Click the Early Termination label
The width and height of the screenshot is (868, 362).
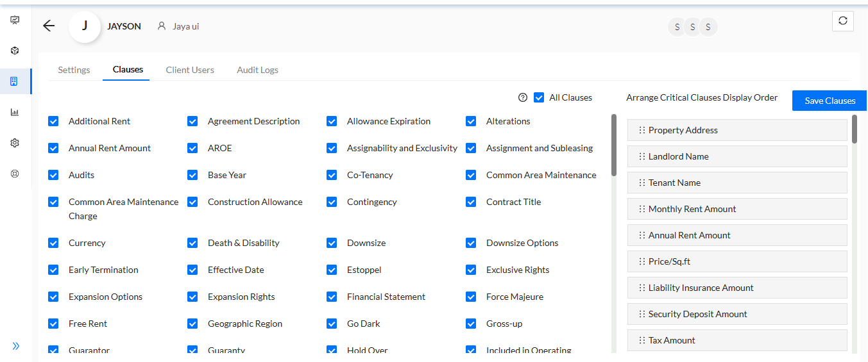(103, 270)
